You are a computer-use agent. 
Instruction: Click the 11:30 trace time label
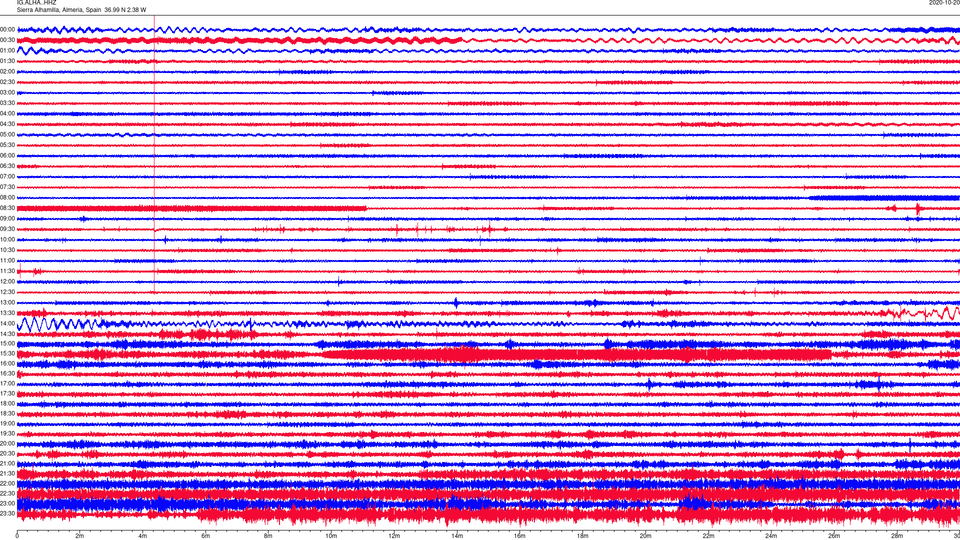coord(8,271)
